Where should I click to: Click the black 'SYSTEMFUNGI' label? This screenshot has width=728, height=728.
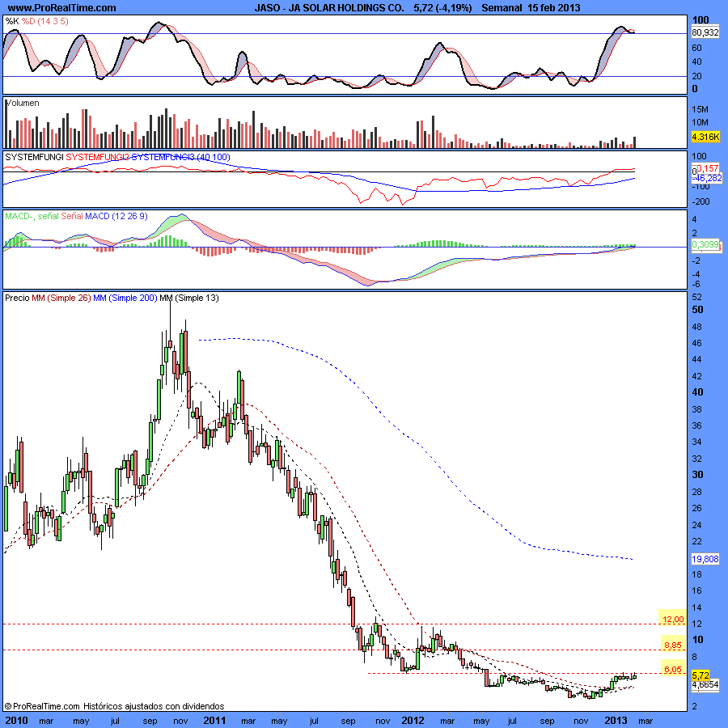[34, 157]
